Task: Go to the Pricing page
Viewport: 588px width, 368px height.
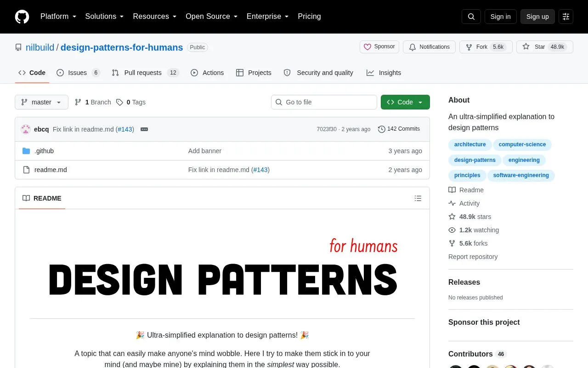Action: pos(309,17)
